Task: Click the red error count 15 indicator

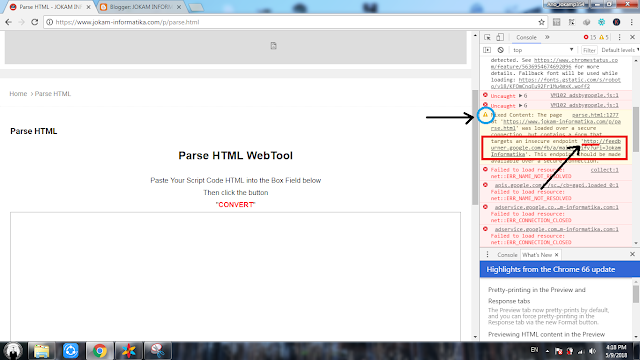Action: coord(590,37)
